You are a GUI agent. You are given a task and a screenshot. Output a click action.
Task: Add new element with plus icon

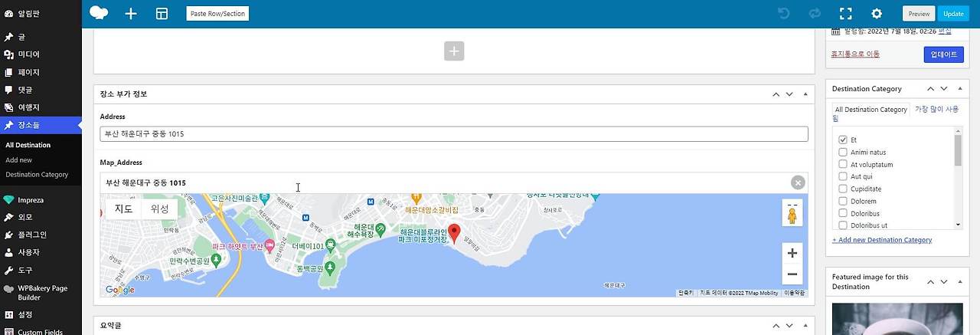pyautogui.click(x=131, y=14)
